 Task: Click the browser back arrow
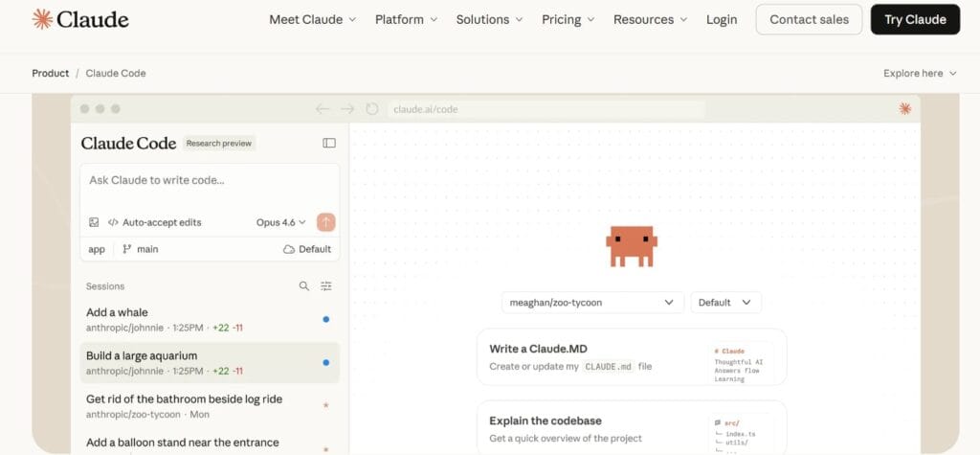323,109
